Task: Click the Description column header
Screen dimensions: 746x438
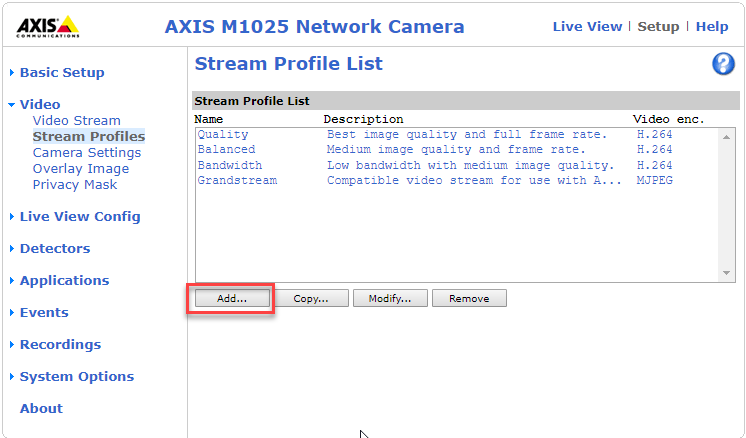Action: pos(363,119)
